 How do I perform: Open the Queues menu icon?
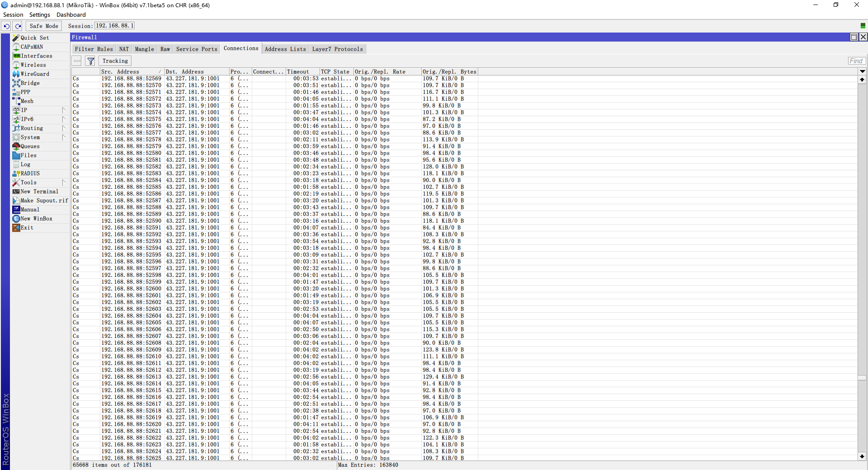16,146
